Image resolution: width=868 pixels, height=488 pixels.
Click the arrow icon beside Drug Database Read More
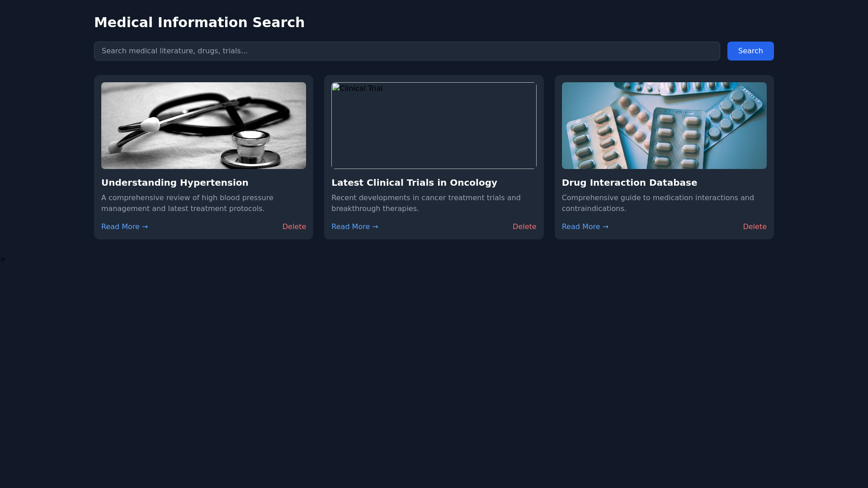point(605,226)
